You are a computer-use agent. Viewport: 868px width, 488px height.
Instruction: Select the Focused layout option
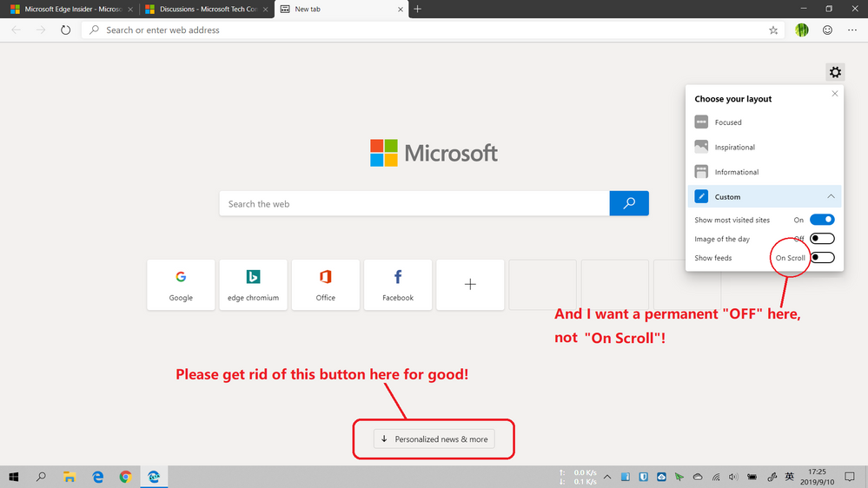pos(764,122)
